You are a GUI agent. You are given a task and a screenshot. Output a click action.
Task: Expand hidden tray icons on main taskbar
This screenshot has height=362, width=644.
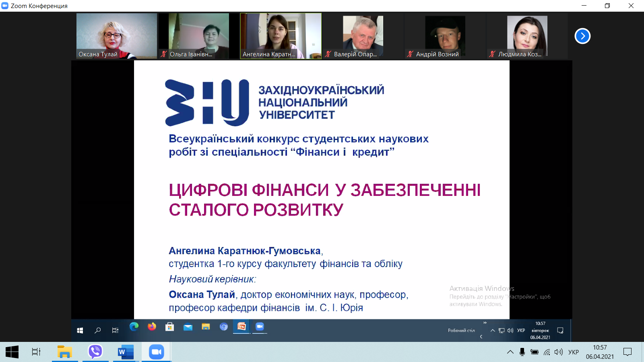click(510, 352)
